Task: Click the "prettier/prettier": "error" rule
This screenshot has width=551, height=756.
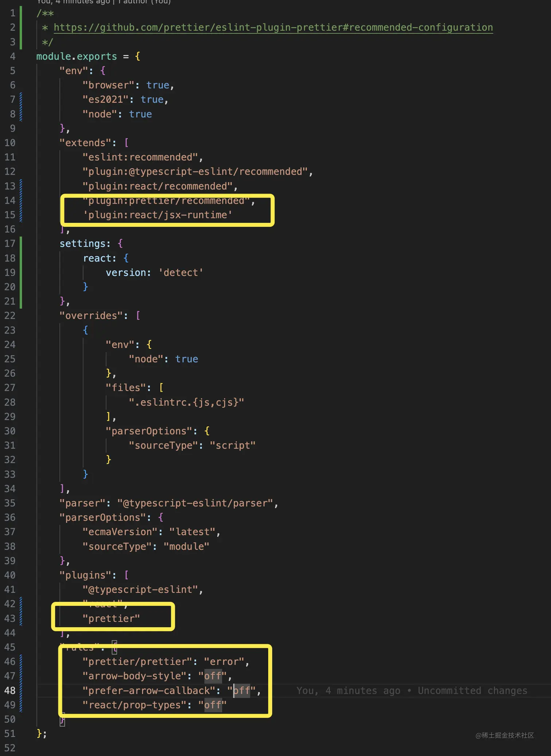Action: [x=166, y=662]
